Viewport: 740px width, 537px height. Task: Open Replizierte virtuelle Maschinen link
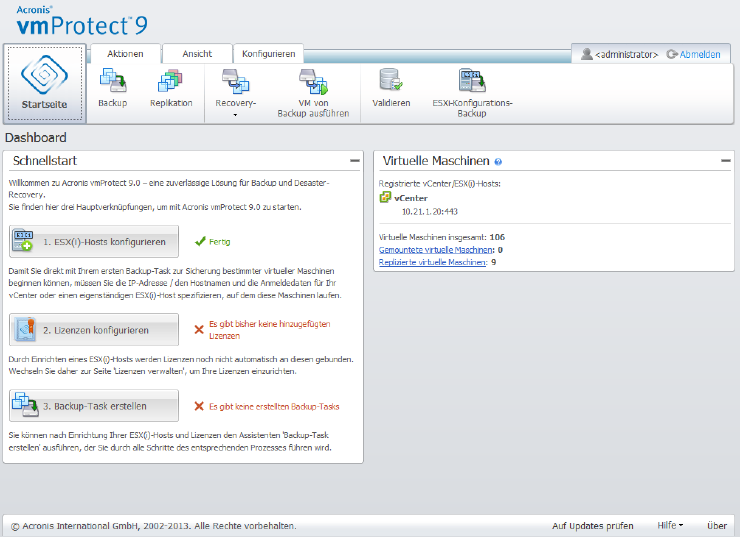tap(432, 262)
